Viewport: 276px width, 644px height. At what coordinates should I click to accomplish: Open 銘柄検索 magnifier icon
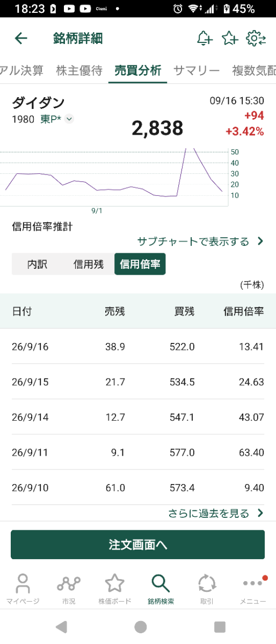tap(161, 589)
